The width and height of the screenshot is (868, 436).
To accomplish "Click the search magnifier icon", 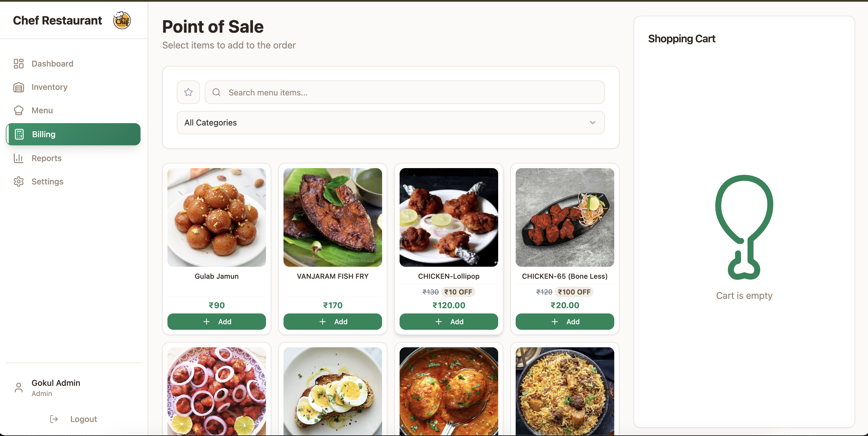I will tap(216, 92).
